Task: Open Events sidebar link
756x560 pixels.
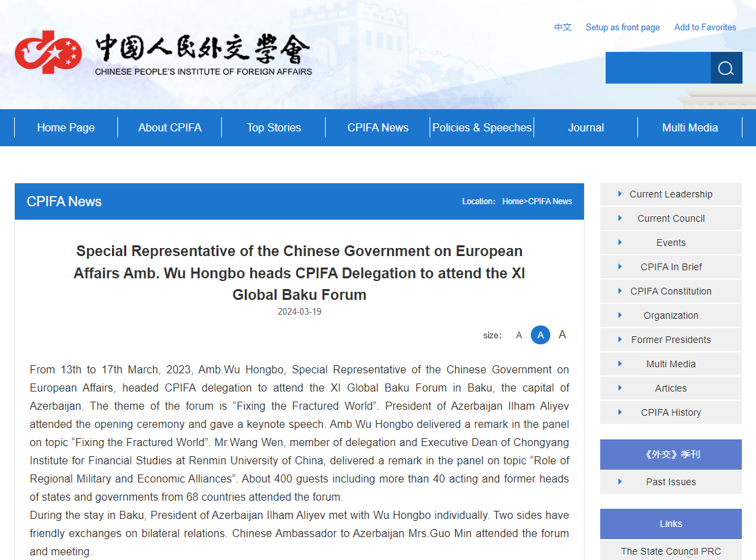Action: (x=670, y=243)
